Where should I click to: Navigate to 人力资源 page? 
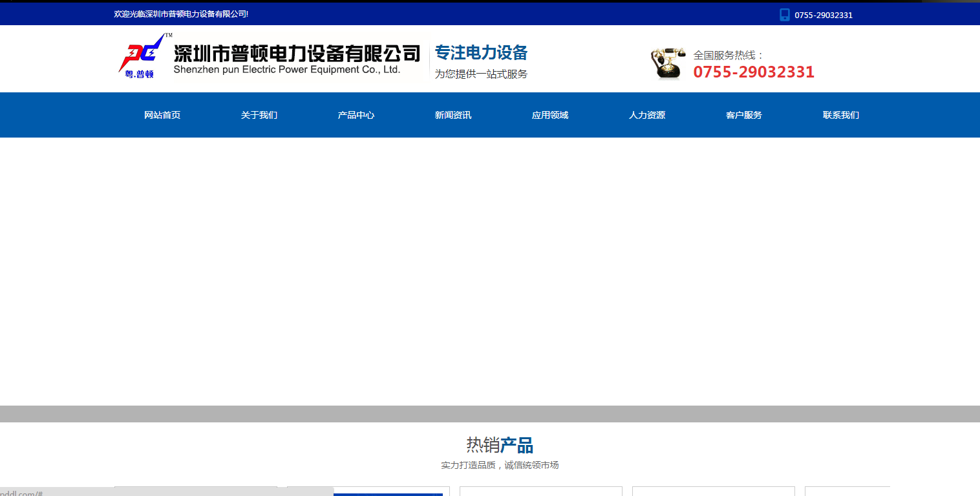tap(647, 115)
